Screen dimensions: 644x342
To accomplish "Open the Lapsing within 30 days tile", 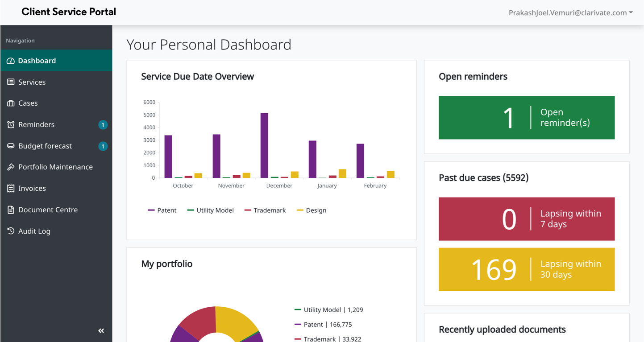I will (x=526, y=269).
